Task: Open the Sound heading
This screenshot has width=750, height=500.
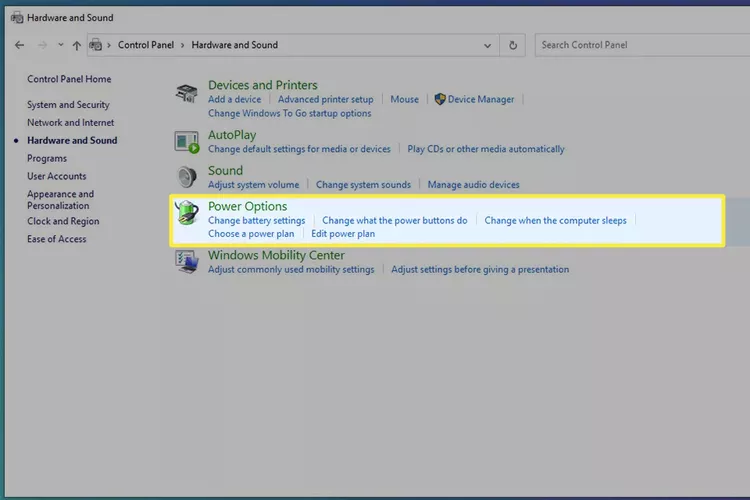Action: point(225,171)
